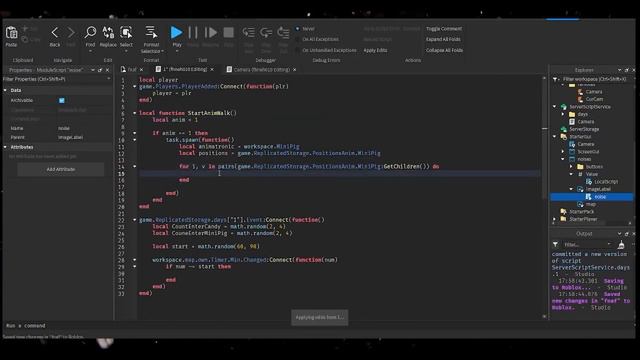
Task: Click the Filter workspace search field
Action: pos(595,79)
